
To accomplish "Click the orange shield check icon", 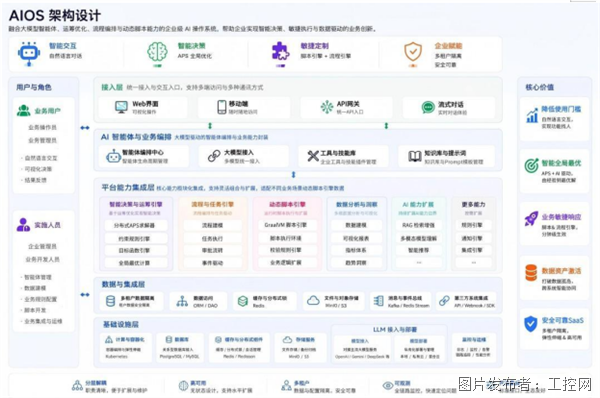I will [x=413, y=52].
